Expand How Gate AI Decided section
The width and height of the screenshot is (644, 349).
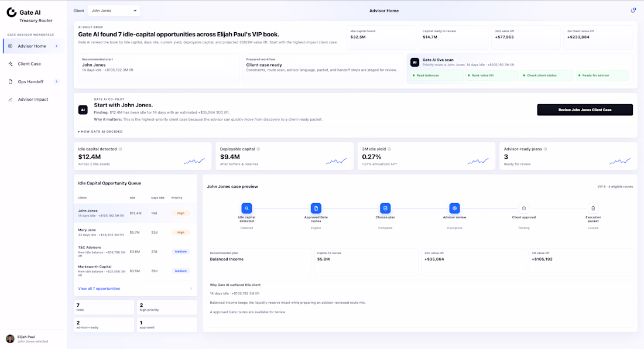[x=100, y=132]
